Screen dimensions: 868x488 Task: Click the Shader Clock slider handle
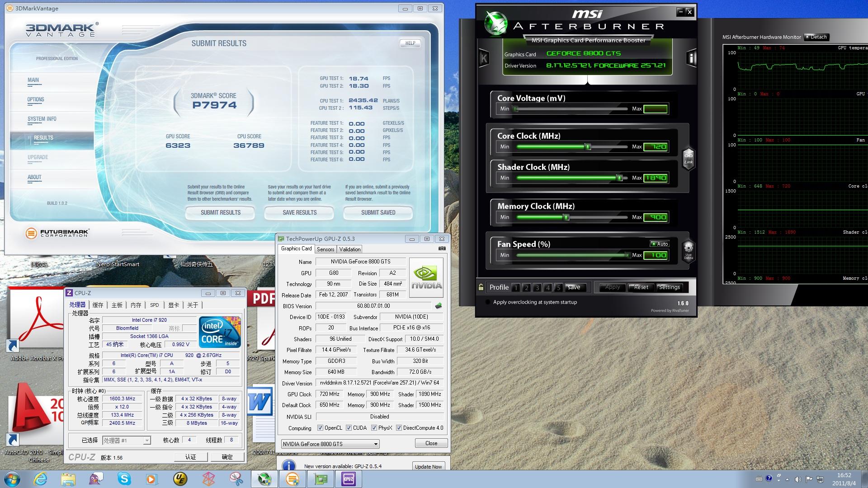(x=619, y=178)
